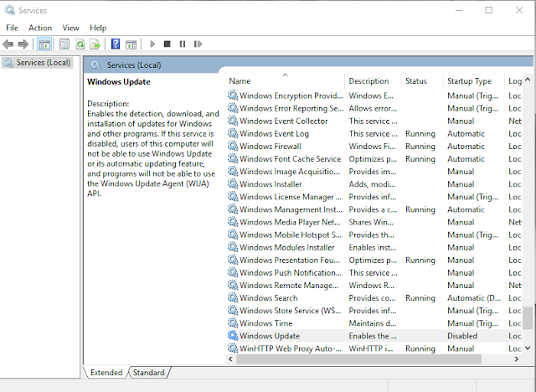Sort by the Description column header

coord(373,81)
